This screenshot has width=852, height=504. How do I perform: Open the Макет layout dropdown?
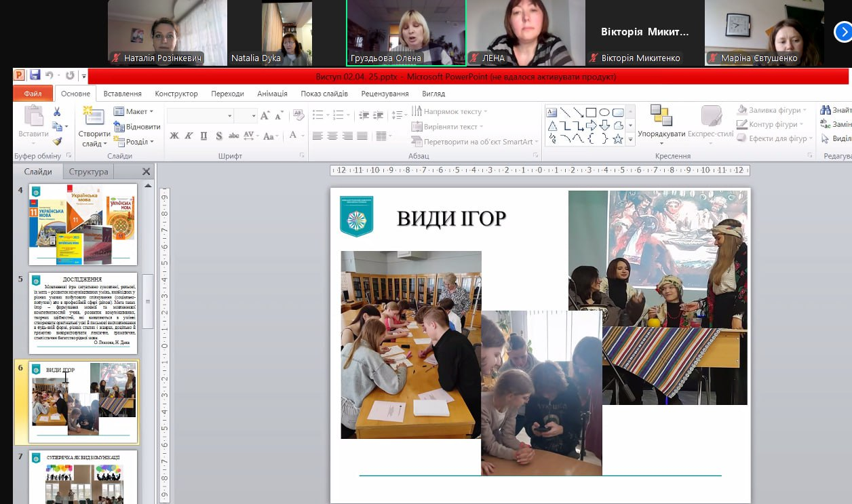134,111
